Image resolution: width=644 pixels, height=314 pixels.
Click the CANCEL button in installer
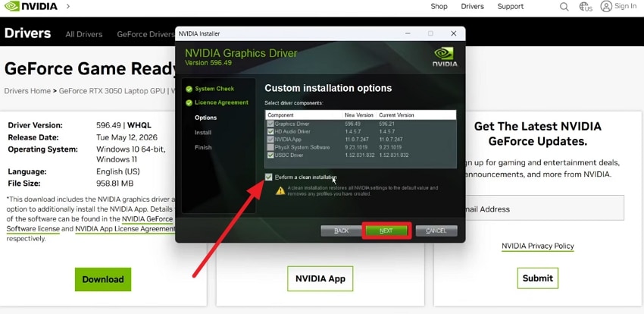(x=436, y=231)
